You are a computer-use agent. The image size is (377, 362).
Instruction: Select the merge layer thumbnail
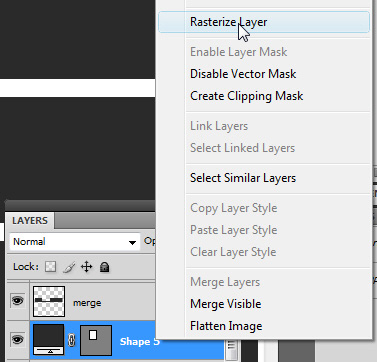pyautogui.click(x=49, y=301)
